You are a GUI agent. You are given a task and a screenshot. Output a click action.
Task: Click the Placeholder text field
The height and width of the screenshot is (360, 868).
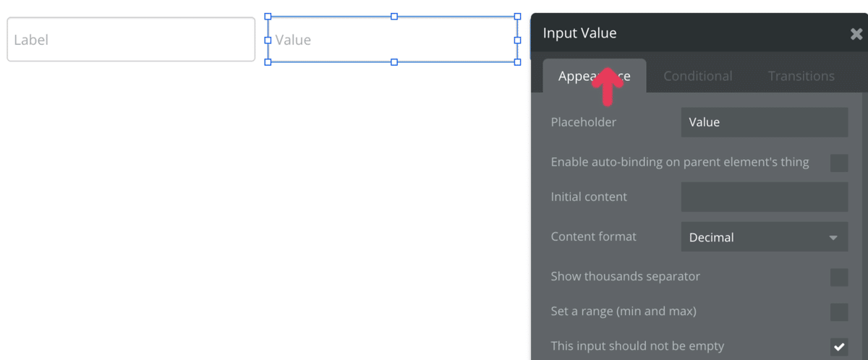click(x=764, y=122)
